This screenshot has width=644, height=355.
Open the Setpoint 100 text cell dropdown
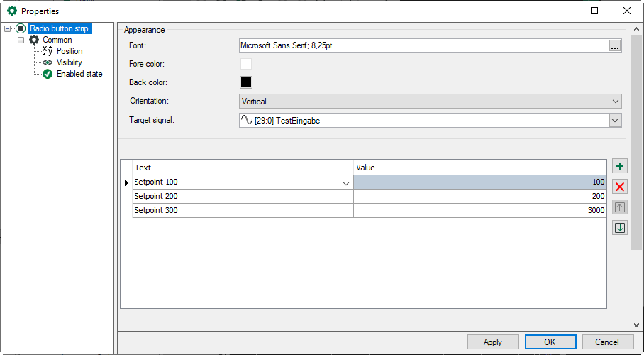tap(346, 183)
